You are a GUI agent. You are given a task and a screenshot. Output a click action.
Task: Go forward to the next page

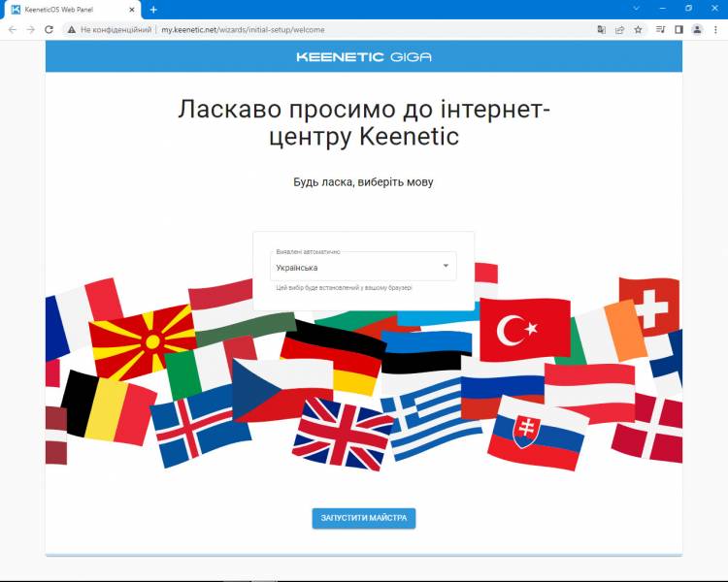(x=31, y=30)
